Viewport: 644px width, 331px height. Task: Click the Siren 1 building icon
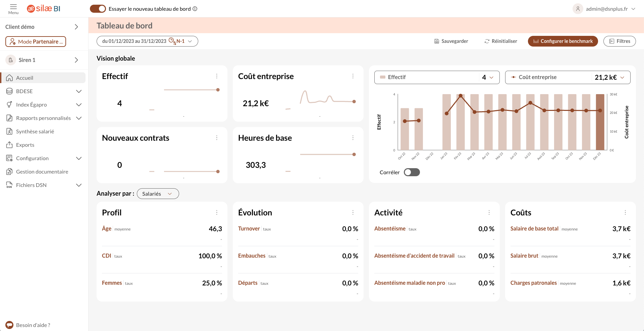tap(11, 60)
